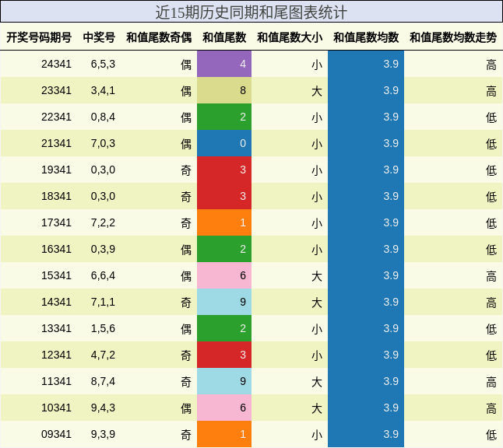The height and width of the screenshot is (448, 503).
Task: Click winning numbers 9,3,9
Action: coord(103,434)
